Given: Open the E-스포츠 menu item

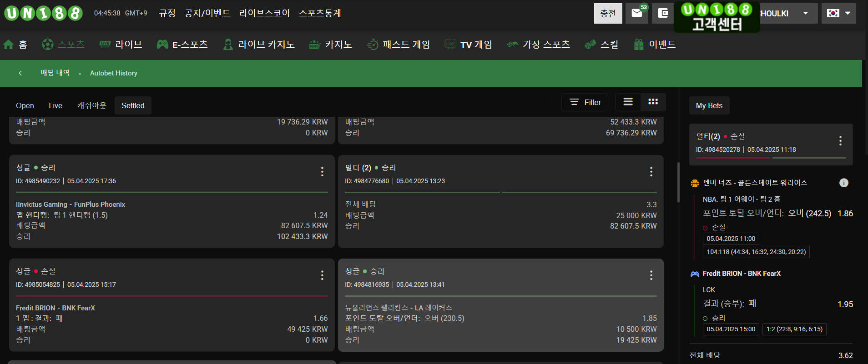Looking at the screenshot, I should click(x=190, y=44).
